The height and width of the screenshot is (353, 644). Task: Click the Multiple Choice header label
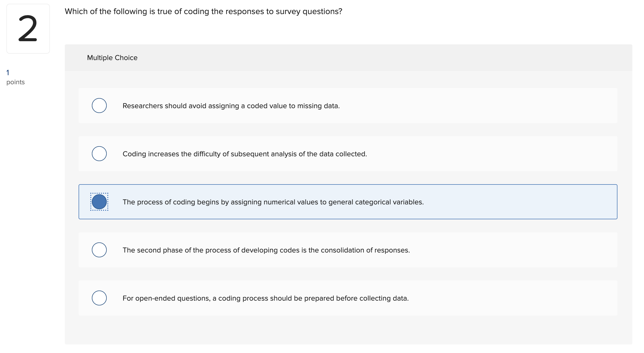click(112, 57)
